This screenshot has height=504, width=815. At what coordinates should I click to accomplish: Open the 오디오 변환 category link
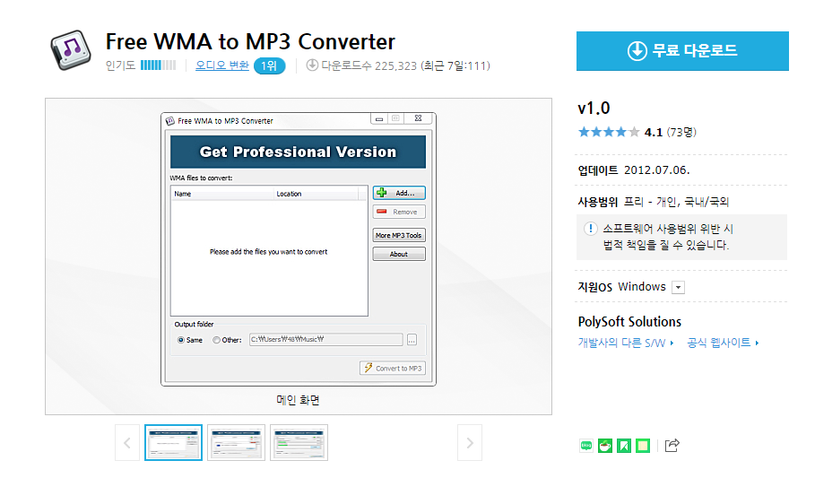click(x=222, y=65)
